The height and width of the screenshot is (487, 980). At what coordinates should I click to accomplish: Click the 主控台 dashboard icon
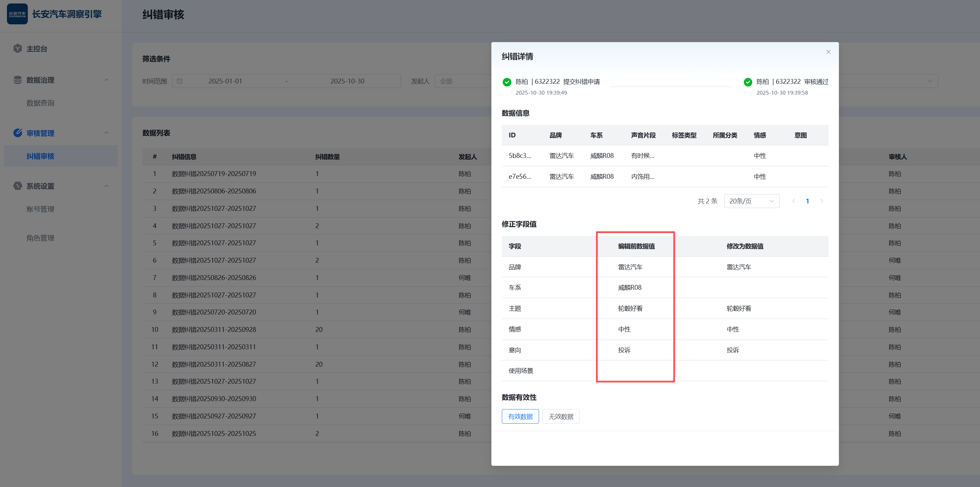click(x=17, y=48)
